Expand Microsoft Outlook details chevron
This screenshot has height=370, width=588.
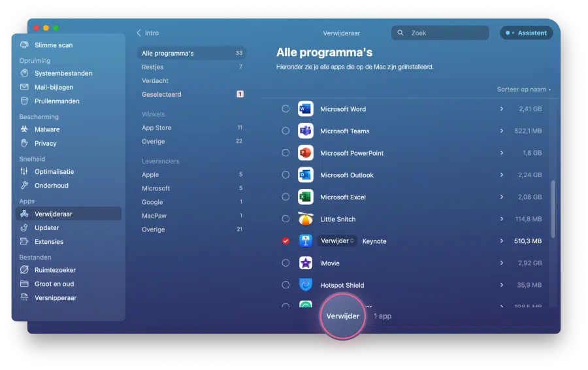pyautogui.click(x=501, y=175)
